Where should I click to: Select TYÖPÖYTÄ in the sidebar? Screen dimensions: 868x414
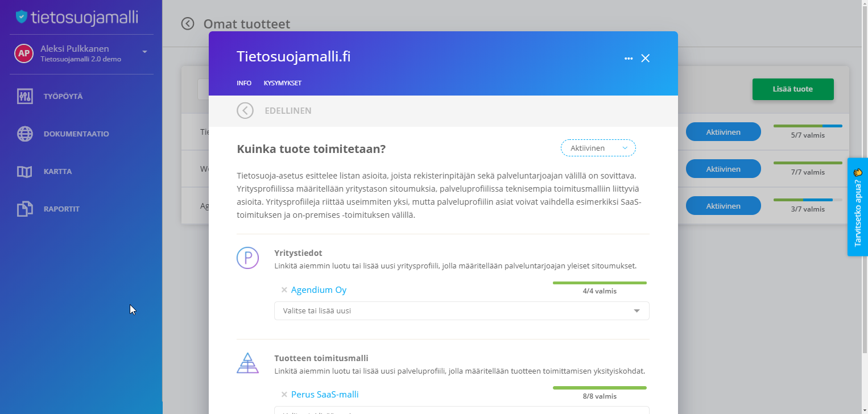(63, 97)
